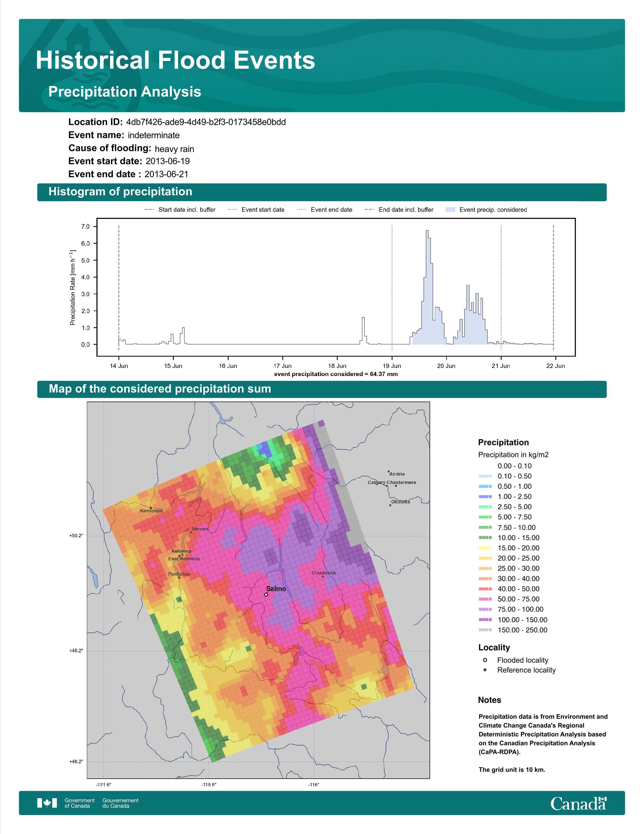
Task: Click the Airdrie label on the map
Action: click(397, 474)
